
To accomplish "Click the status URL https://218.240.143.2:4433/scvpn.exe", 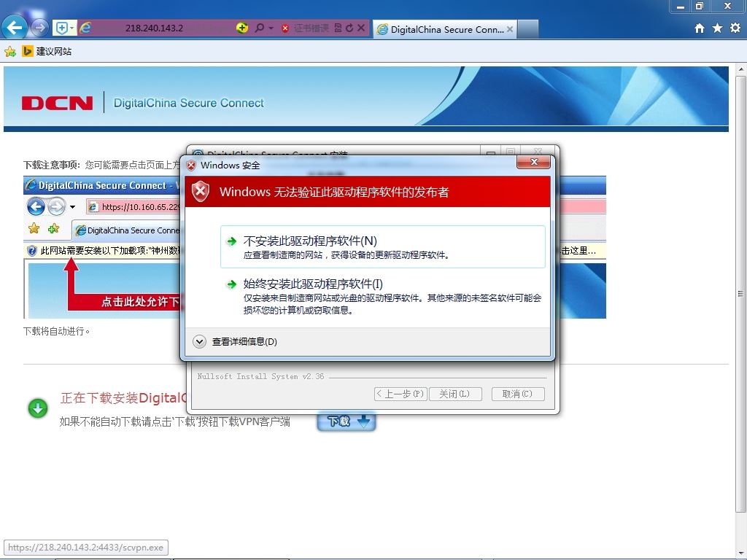I will [x=86, y=548].
